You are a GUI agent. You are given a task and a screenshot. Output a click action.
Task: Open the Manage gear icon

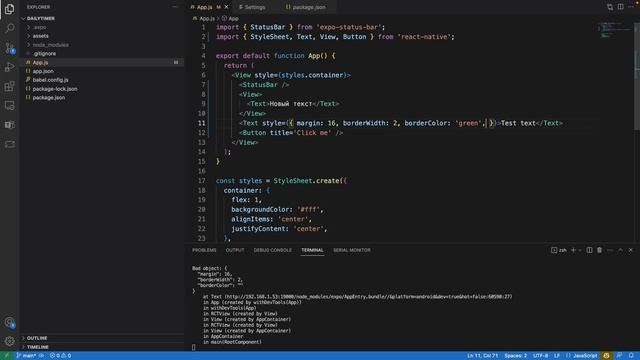click(x=9, y=341)
